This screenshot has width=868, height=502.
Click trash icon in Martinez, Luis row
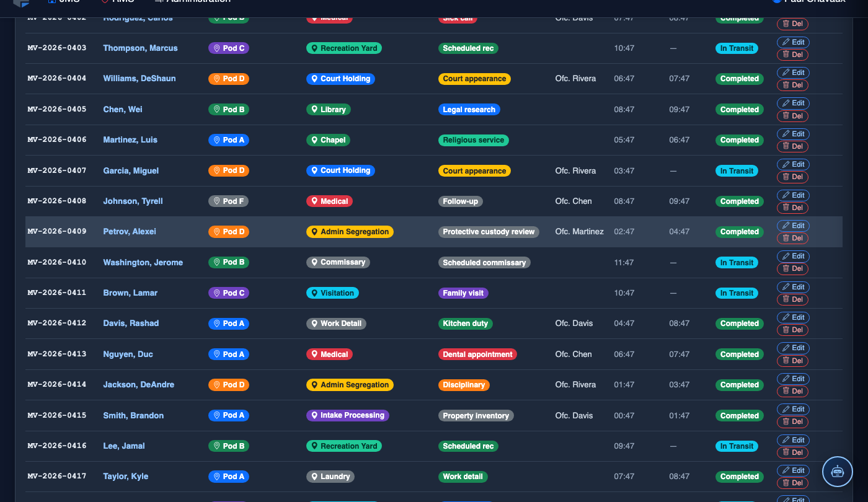pos(786,146)
